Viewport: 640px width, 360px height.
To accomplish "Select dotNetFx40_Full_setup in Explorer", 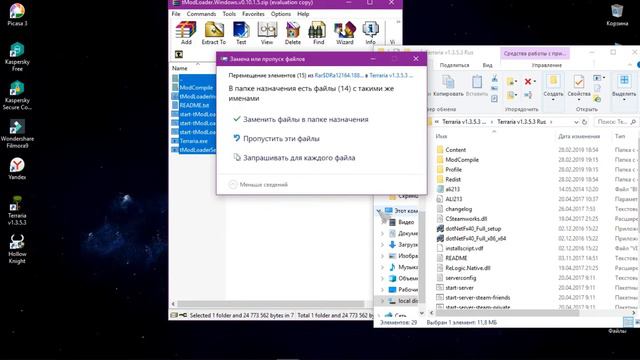I will pos(473,229).
